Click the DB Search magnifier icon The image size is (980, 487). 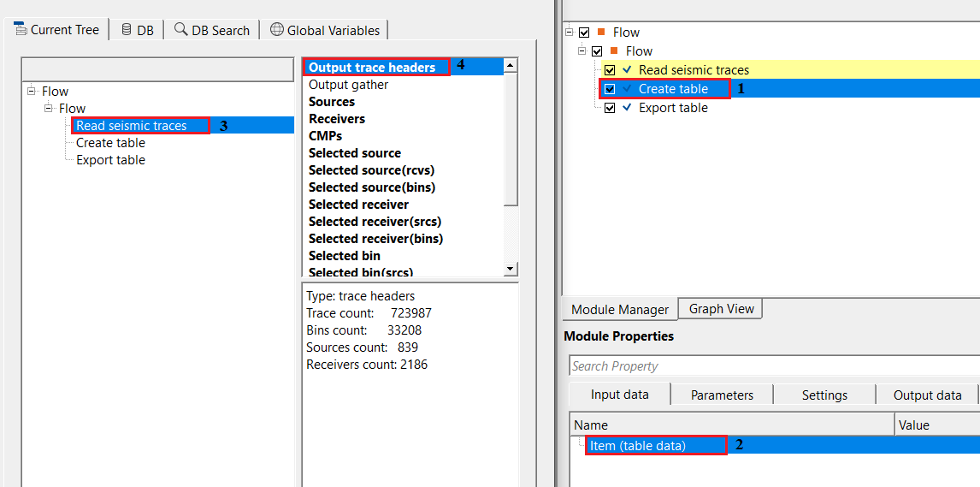(180, 29)
